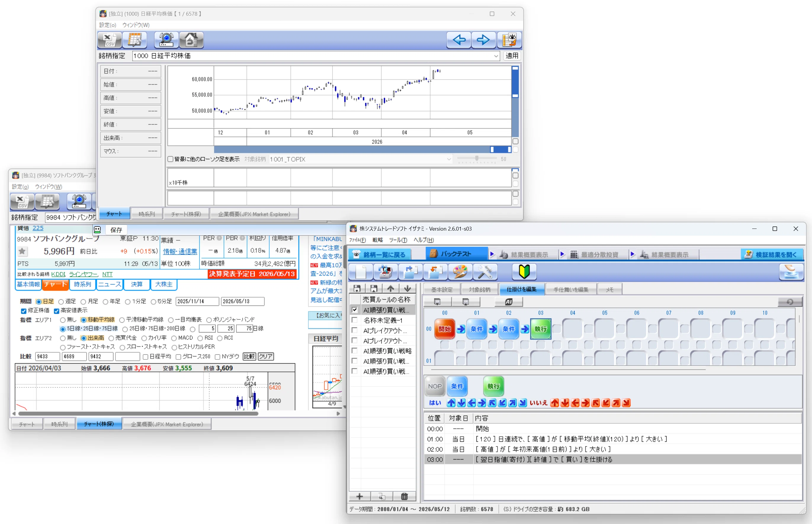Click the Nikkei chart horizontal range bar
The width and height of the screenshot is (812, 524).
tap(362, 150)
